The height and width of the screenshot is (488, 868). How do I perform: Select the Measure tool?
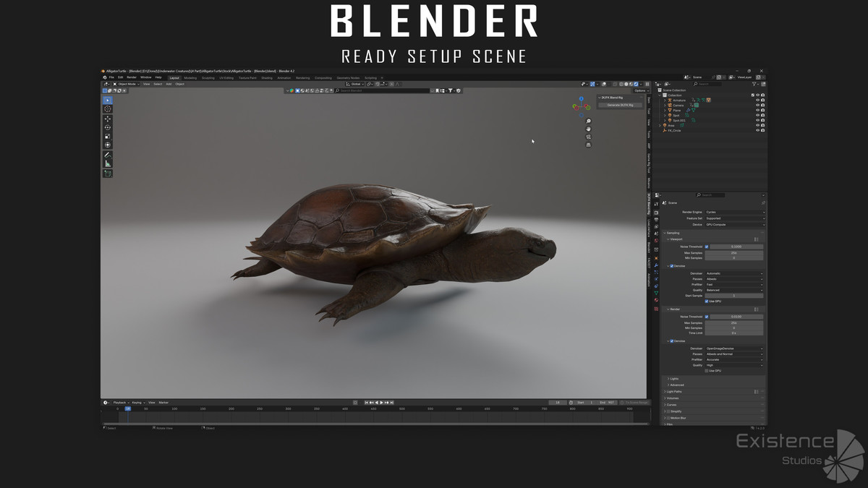pyautogui.click(x=108, y=163)
